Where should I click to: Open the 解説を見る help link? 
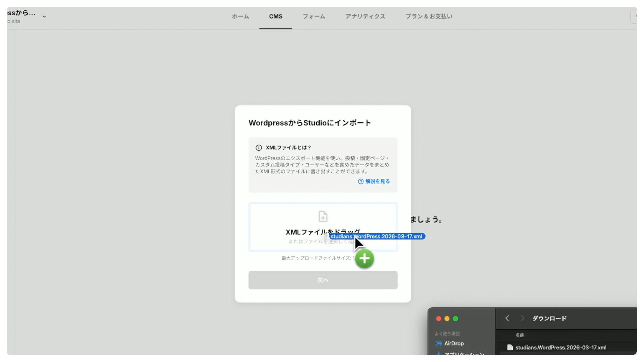[x=377, y=181]
